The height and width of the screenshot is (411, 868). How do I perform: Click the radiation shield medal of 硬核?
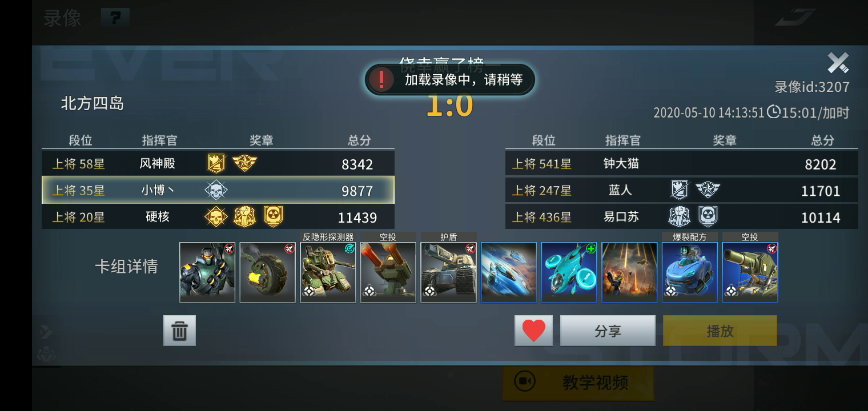(x=274, y=216)
